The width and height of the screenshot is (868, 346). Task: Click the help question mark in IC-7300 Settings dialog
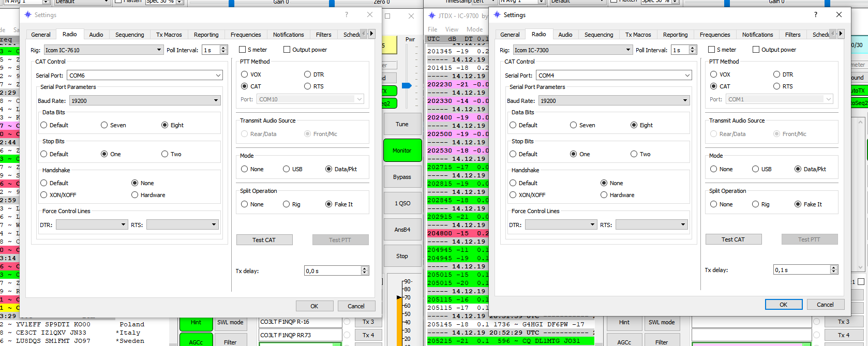(x=816, y=15)
